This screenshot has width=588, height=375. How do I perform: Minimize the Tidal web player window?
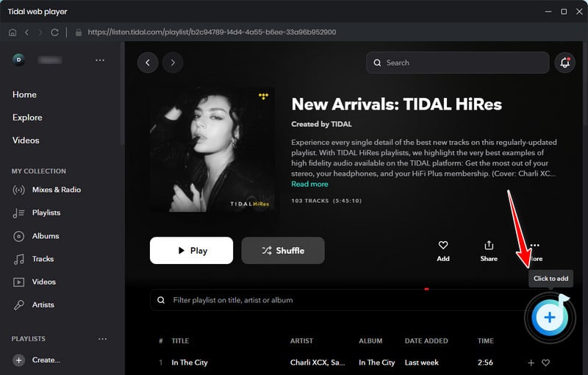pyautogui.click(x=548, y=12)
